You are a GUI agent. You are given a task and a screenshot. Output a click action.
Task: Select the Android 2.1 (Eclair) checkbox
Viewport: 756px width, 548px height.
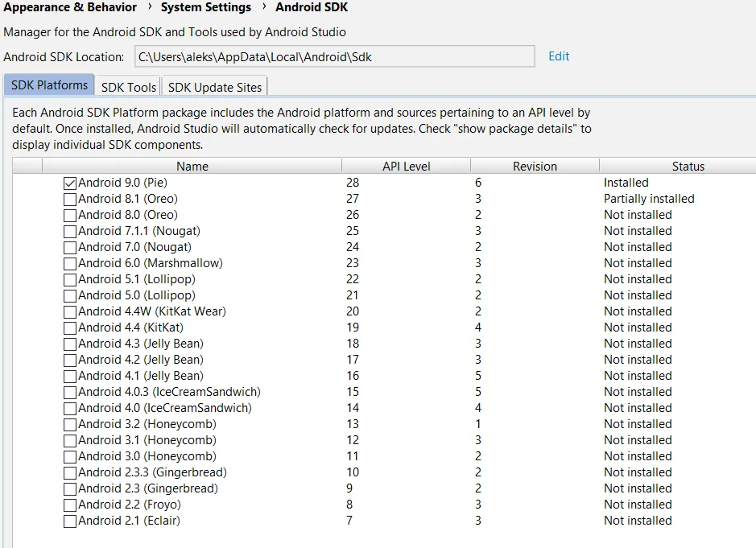pos(70,521)
